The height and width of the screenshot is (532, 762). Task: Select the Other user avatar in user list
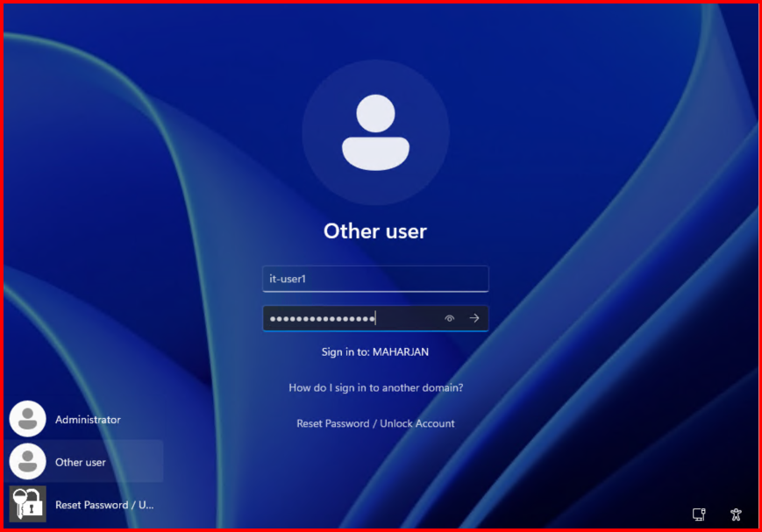(27, 462)
